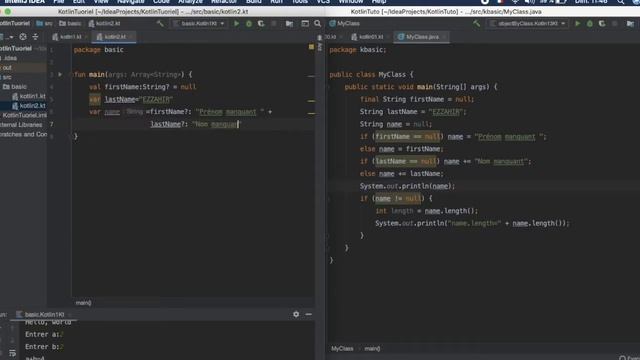The width and height of the screenshot is (640, 360).
Task: Open kotlin1.kt from the project tree
Action: coord(29,96)
